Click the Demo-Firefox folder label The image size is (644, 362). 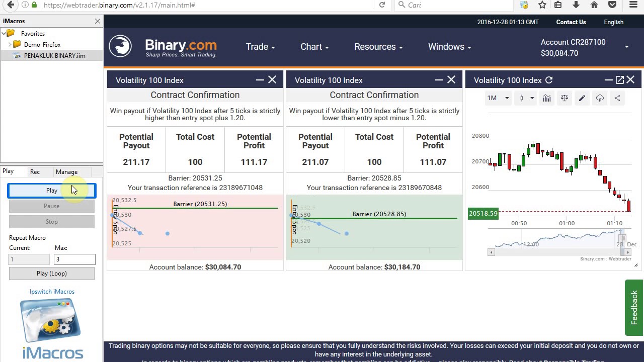click(x=42, y=45)
